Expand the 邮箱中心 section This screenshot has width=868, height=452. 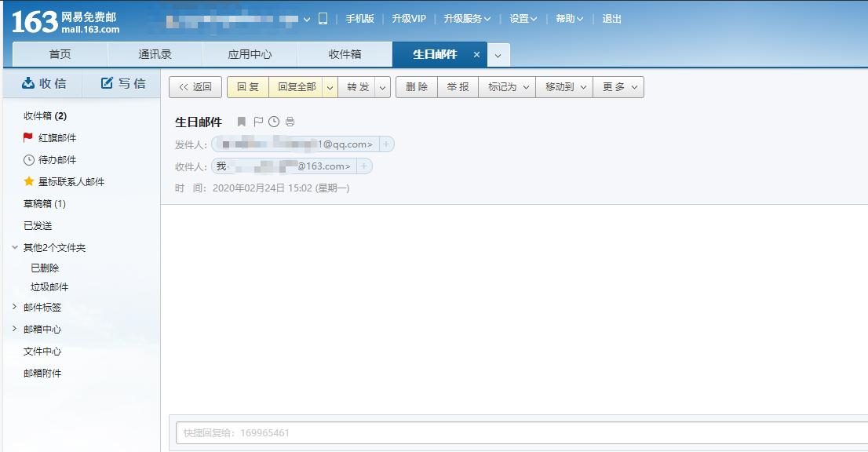pos(15,329)
